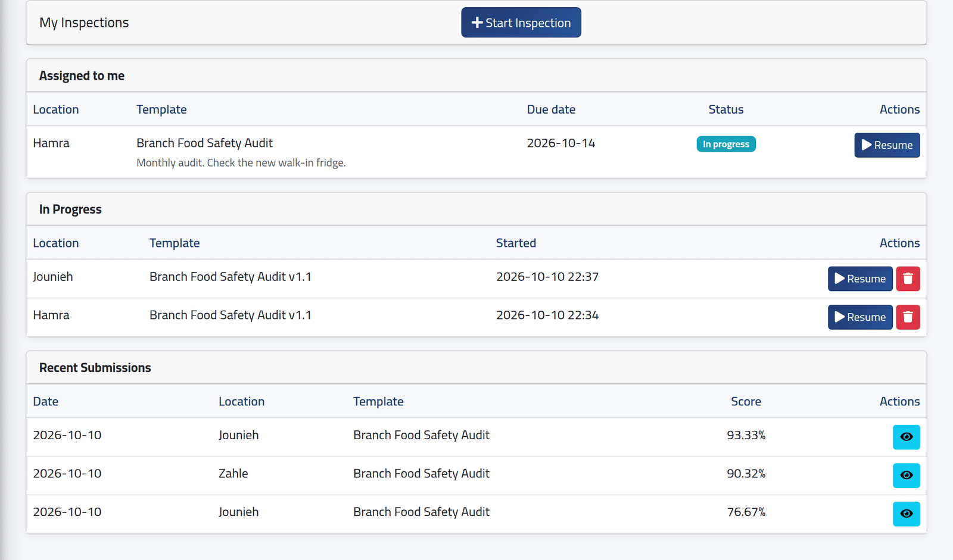
Task: Click the started time 2026-10-10 22:37
Action: tap(547, 277)
